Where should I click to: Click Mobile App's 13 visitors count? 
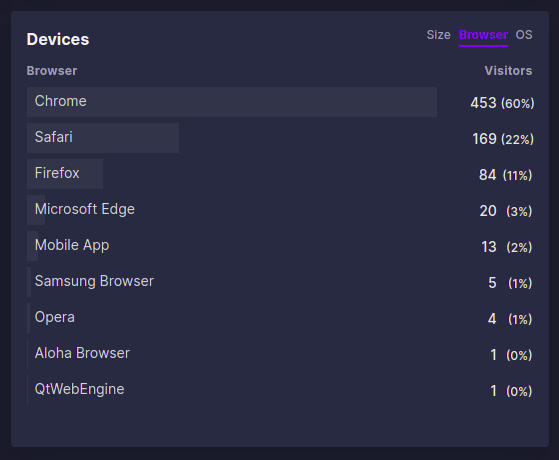489,247
